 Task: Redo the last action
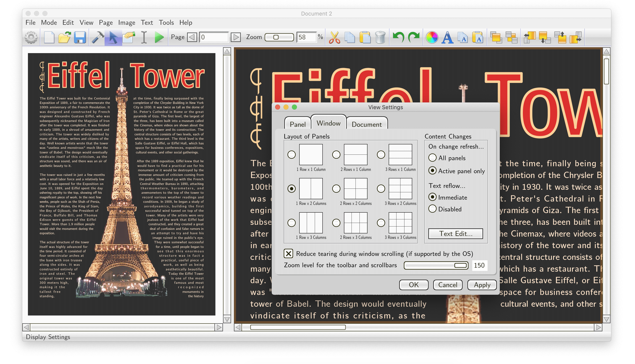click(x=414, y=38)
